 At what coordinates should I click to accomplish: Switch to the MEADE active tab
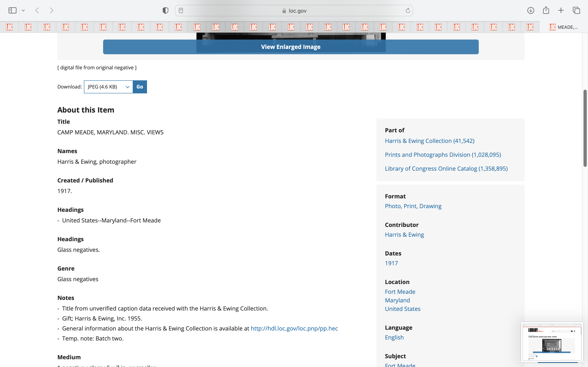point(563,27)
